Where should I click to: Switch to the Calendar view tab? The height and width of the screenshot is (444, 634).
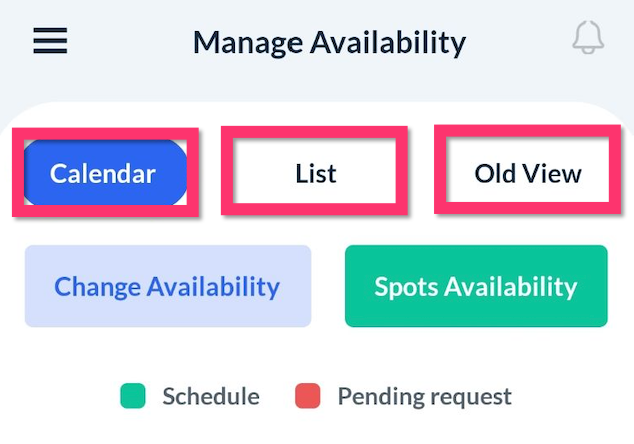tap(104, 174)
